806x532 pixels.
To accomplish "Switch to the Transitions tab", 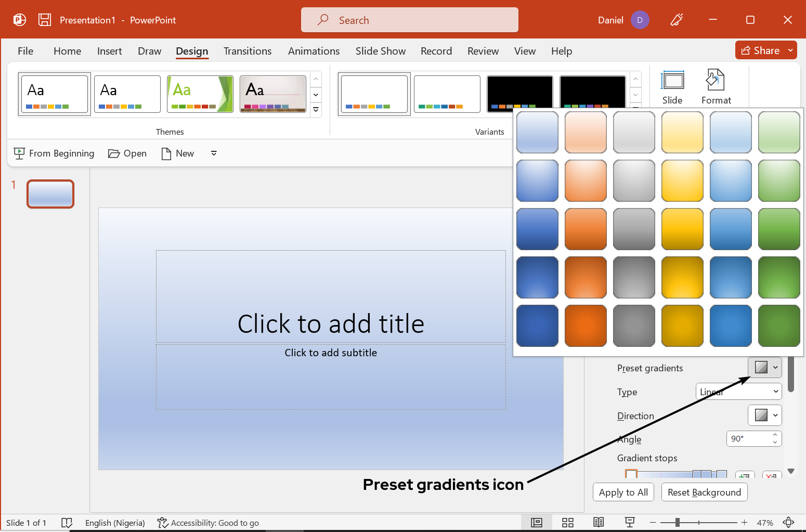I will pos(248,51).
